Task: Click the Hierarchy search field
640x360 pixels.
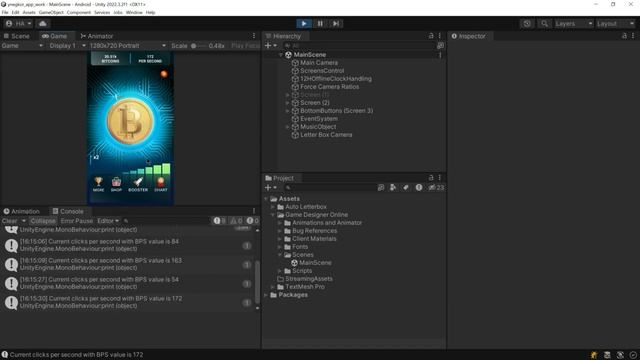Action: coord(359,46)
